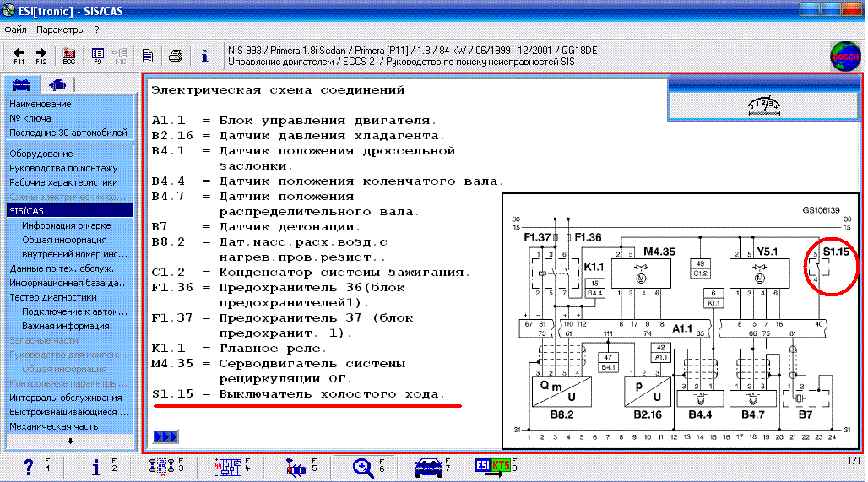Image resolution: width=868 pixels, height=482 pixels.
Task: Switch to the engine component tab
Action: pos(57,84)
